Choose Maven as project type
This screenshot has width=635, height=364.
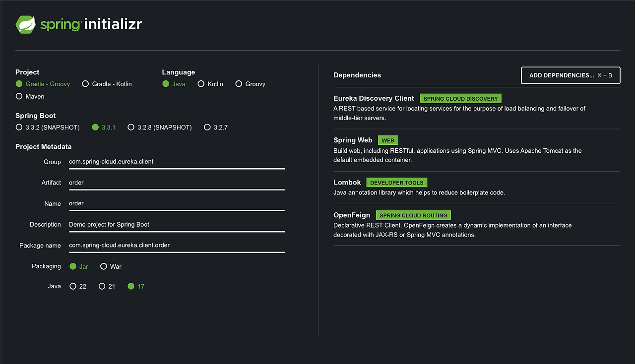tap(30, 96)
